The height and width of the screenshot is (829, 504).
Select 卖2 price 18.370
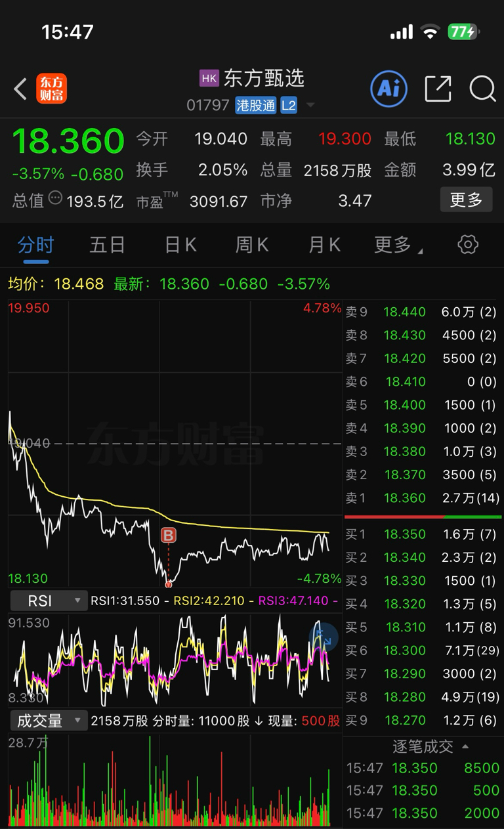pos(404,475)
